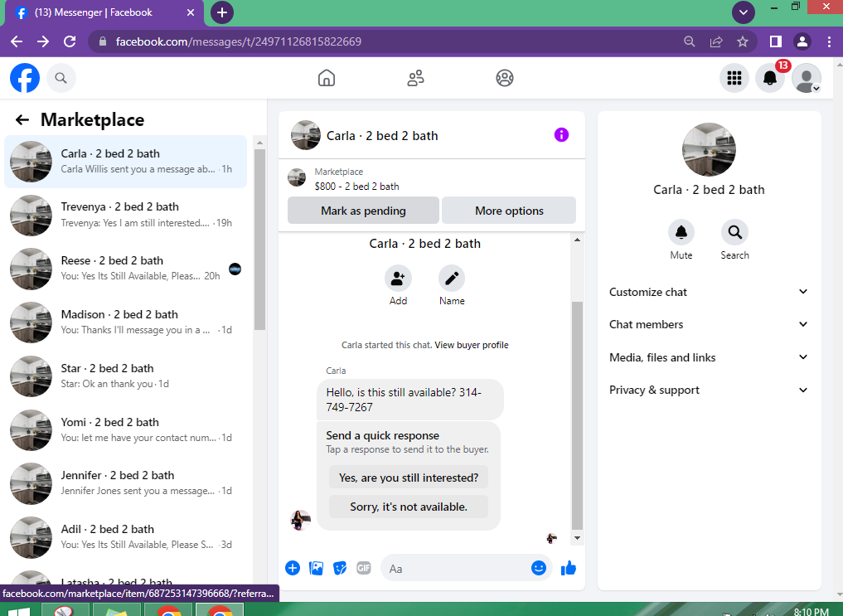Expand the Customize chat section
The image size is (843, 616).
pyautogui.click(x=709, y=292)
